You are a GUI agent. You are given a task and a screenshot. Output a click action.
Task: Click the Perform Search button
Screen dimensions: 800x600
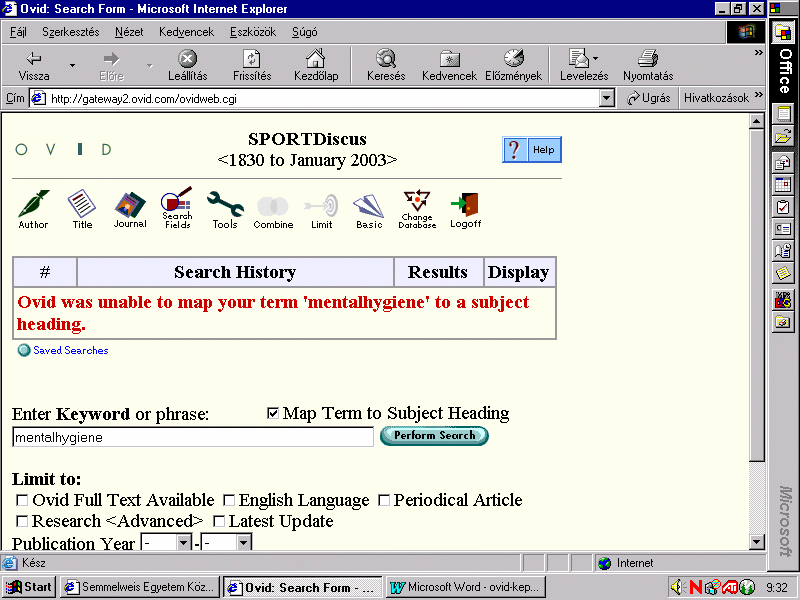[x=434, y=436]
